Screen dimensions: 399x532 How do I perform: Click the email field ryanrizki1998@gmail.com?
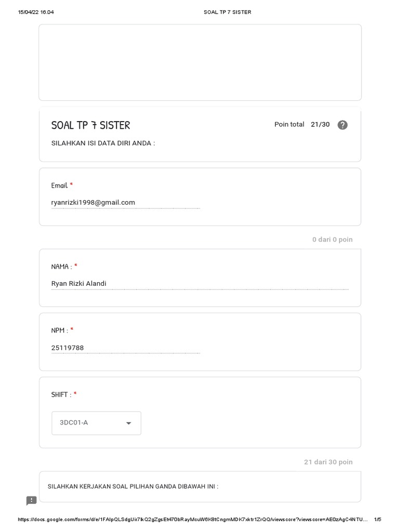click(94, 203)
